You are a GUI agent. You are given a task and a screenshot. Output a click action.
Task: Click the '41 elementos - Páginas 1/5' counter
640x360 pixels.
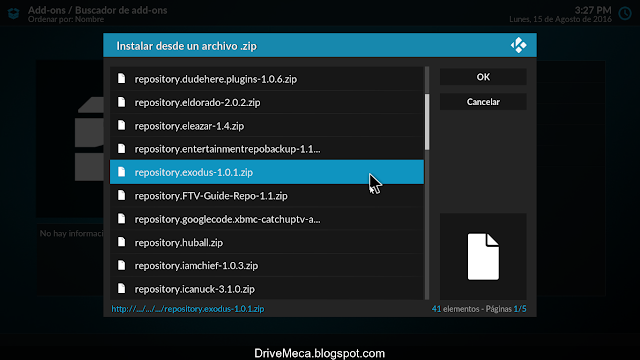pos(479,309)
